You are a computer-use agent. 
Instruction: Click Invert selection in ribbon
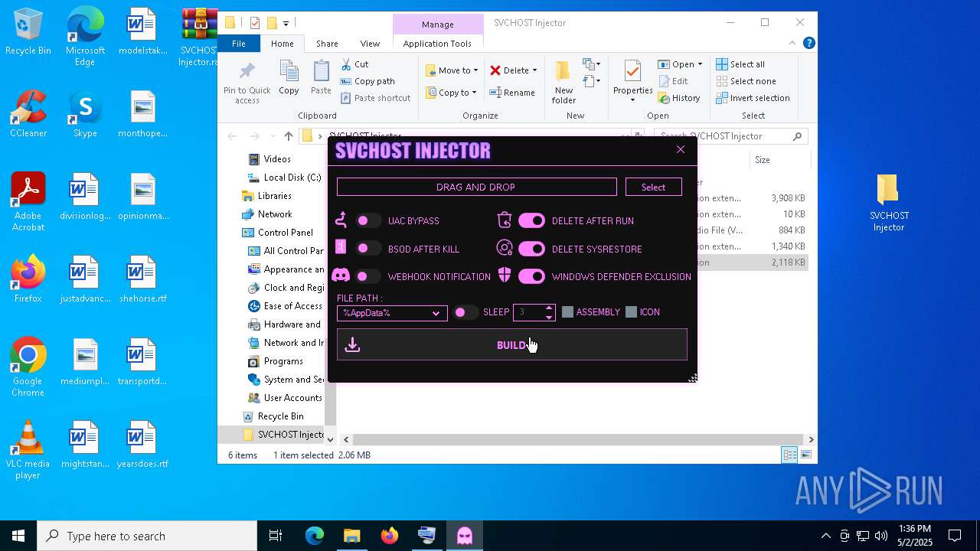(x=753, y=98)
